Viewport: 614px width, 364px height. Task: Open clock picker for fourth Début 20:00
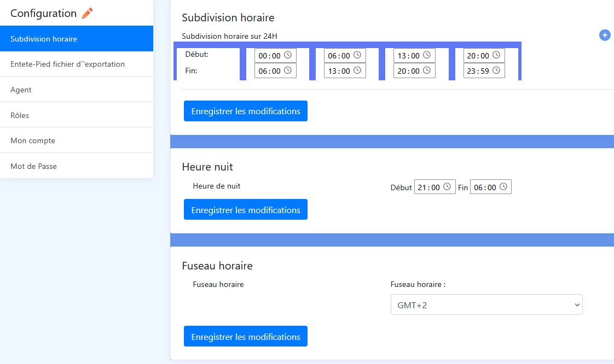pos(496,55)
